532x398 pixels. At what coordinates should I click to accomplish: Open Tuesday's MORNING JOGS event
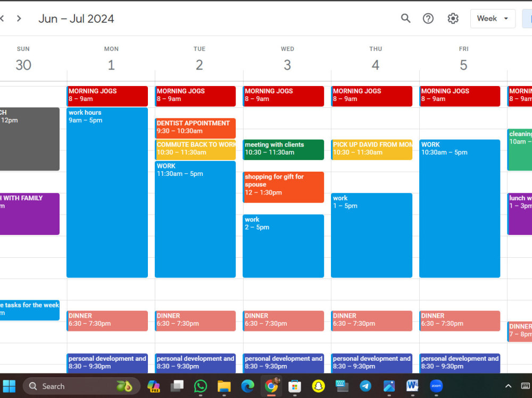coord(195,96)
